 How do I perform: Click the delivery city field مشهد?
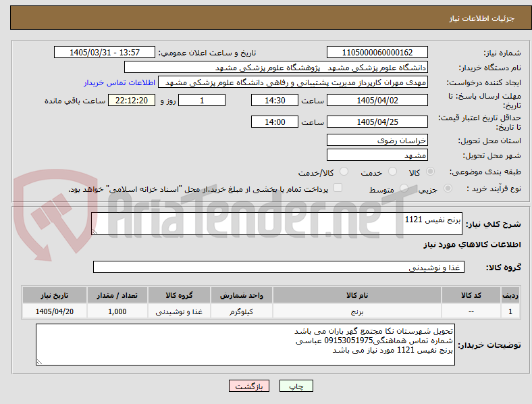pyautogui.click(x=377, y=155)
